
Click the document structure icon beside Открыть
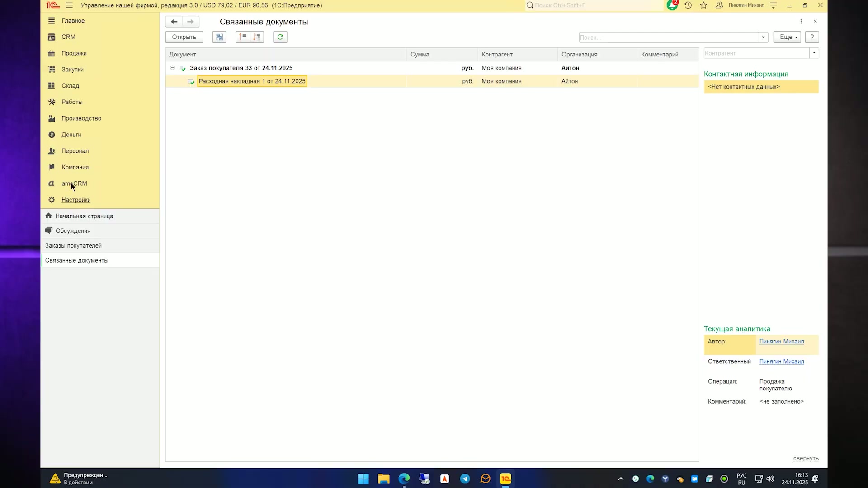219,37
